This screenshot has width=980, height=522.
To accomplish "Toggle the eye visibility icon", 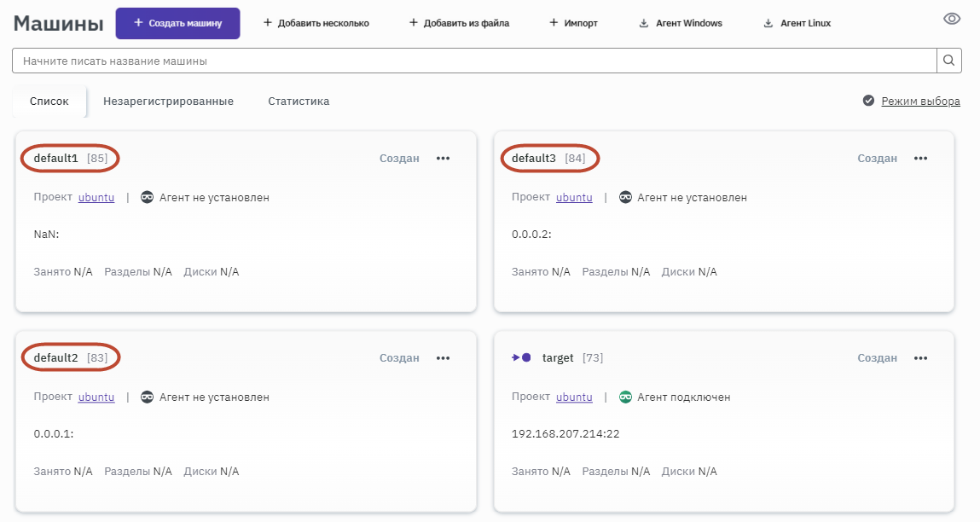I will 952,20.
